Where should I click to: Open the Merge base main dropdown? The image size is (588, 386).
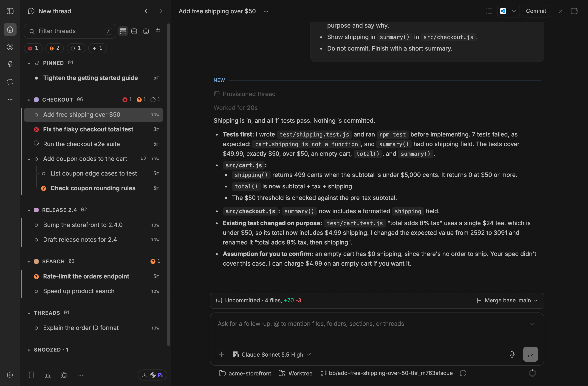507,301
